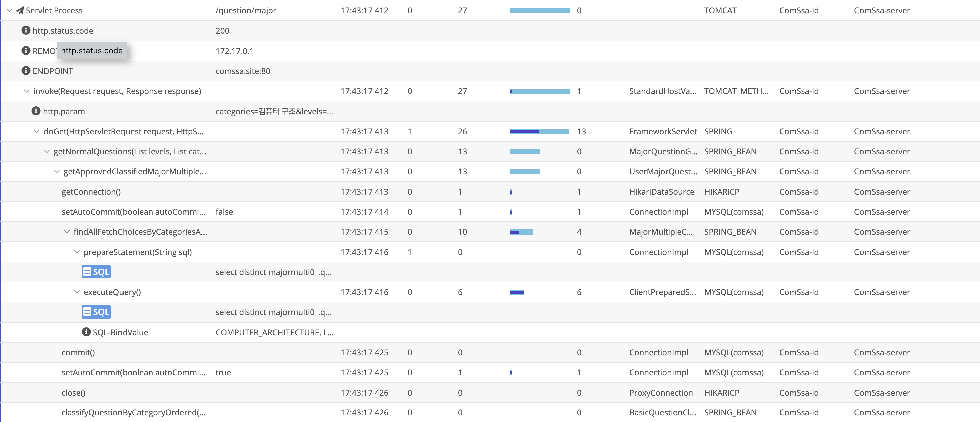This screenshot has width=980, height=422.
Task: Click info icon beside http.status.code
Action: coord(26,30)
